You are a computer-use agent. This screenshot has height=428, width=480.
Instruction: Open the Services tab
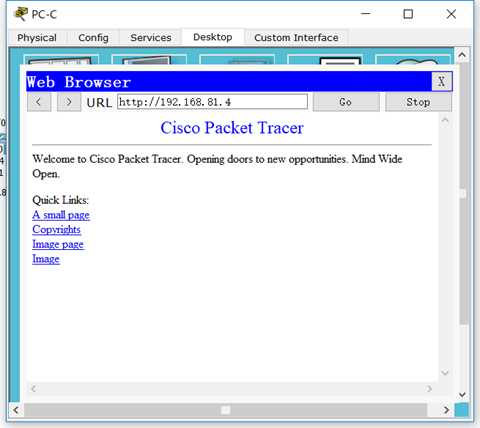(x=151, y=38)
